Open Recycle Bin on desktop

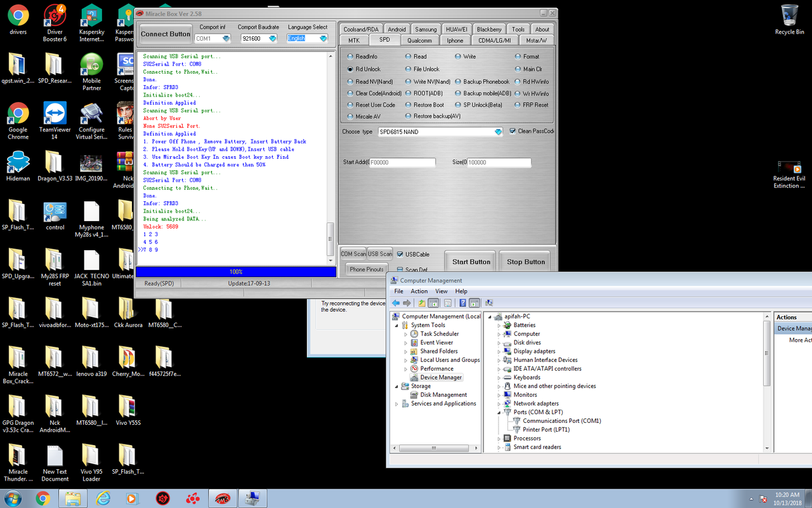pos(789,19)
